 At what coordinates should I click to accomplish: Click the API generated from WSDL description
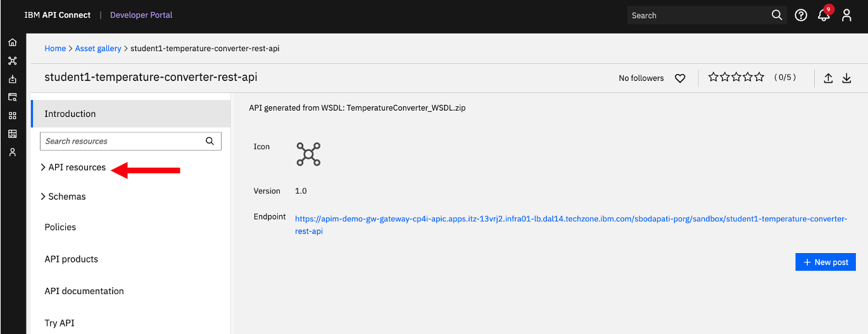[x=357, y=108]
